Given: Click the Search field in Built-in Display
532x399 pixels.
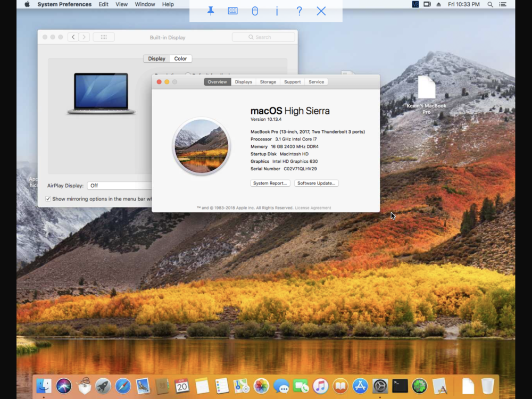Looking at the screenshot, I should pos(263,37).
